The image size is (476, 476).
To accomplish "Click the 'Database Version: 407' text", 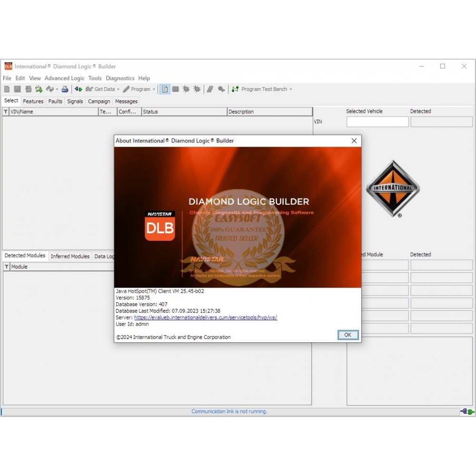I will [141, 304].
